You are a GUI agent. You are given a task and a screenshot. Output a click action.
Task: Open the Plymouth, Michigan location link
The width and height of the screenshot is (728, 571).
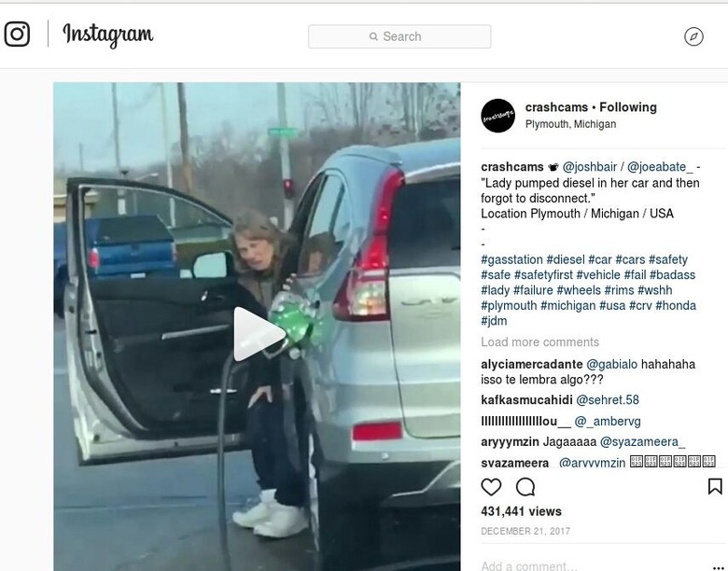[x=570, y=124]
